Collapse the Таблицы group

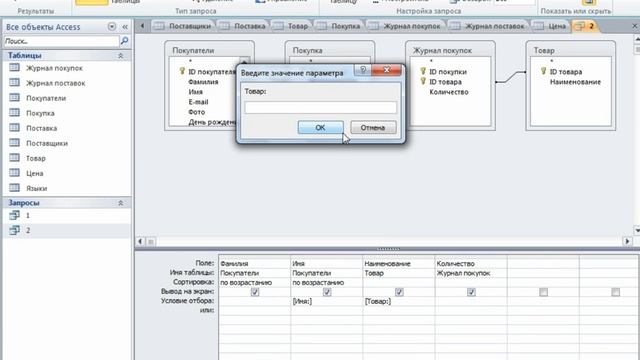(121, 55)
